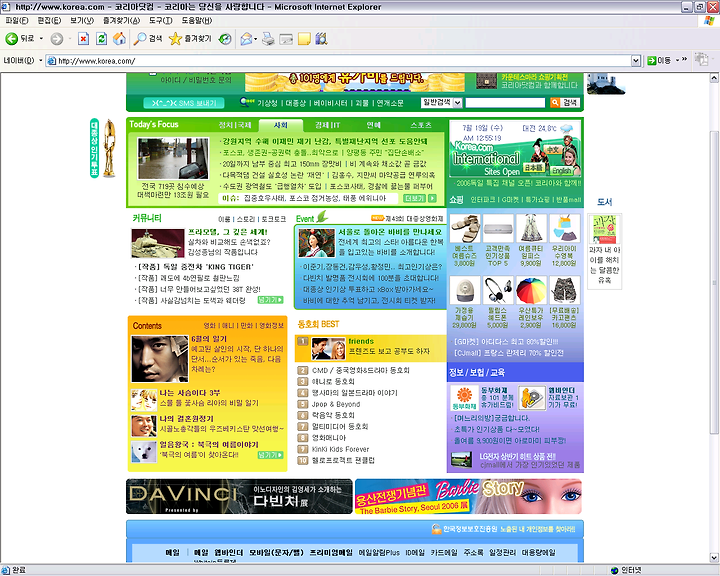
Task: Click the DAVINCI 다빈치 banner
Action: click(x=239, y=497)
